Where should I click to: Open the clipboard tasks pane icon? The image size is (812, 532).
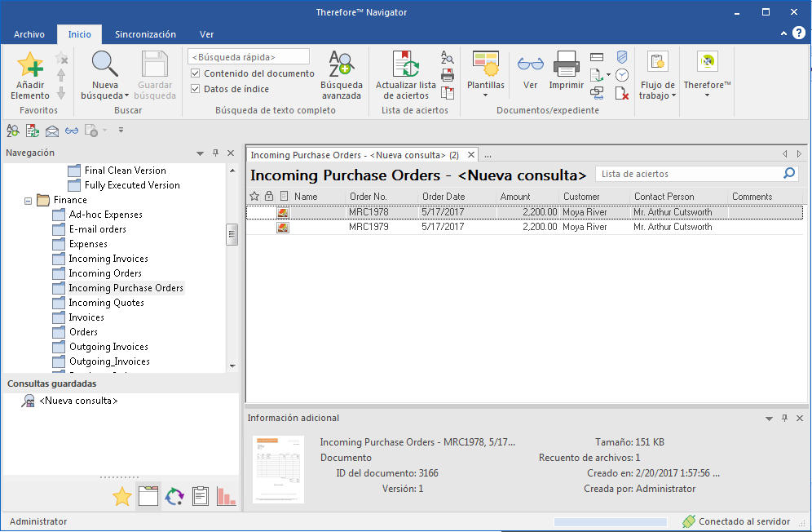click(x=201, y=497)
